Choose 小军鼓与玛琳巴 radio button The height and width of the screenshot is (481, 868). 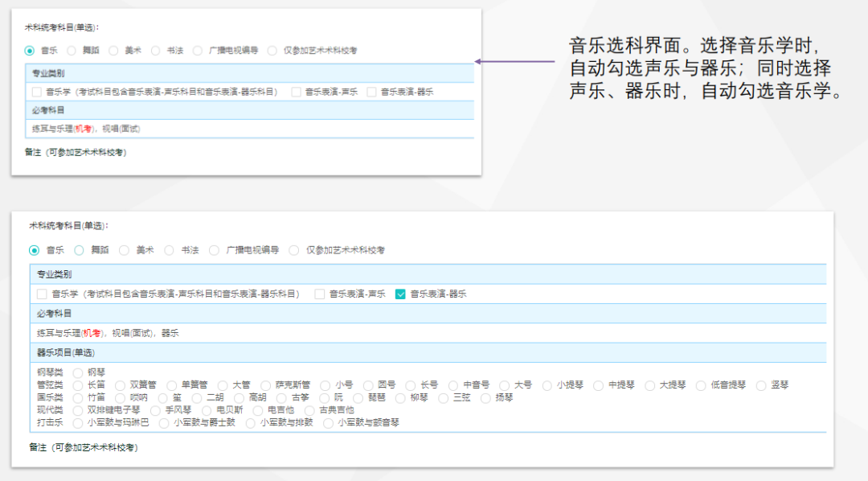77,423
